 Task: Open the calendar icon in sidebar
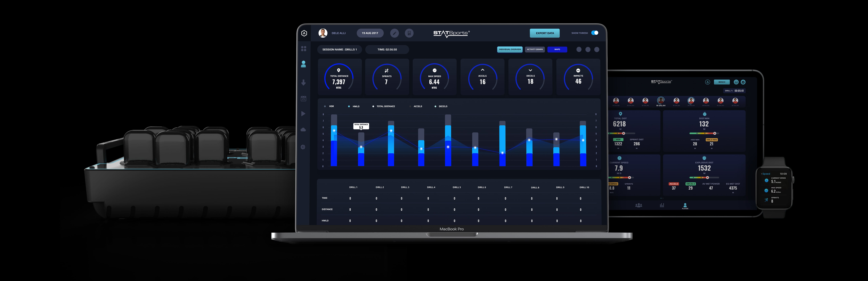pyautogui.click(x=303, y=99)
